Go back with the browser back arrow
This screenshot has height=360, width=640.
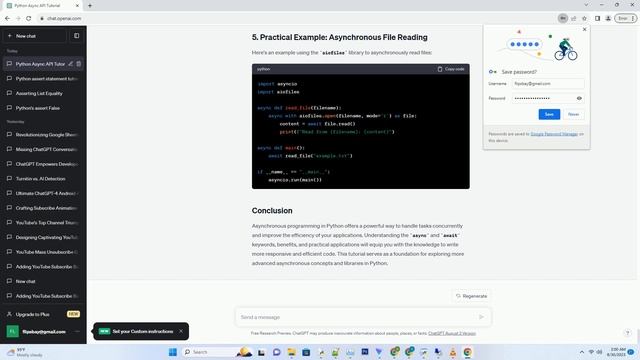[7, 18]
